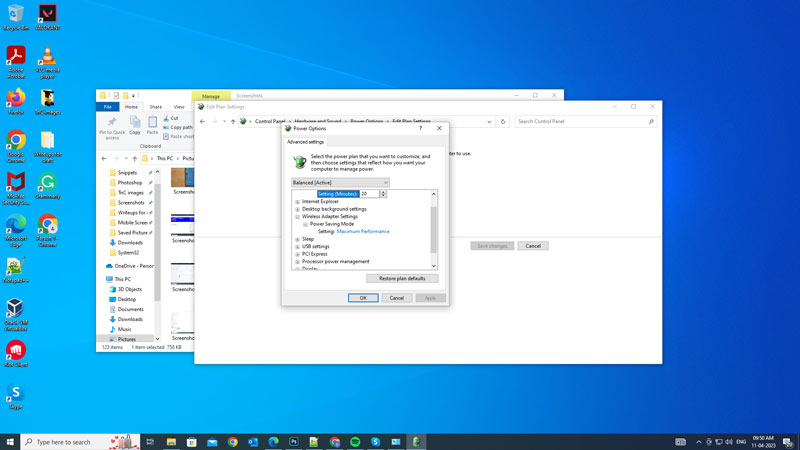Image resolution: width=800 pixels, height=450 pixels.
Task: Expand the PCI Express node
Action: (297, 254)
